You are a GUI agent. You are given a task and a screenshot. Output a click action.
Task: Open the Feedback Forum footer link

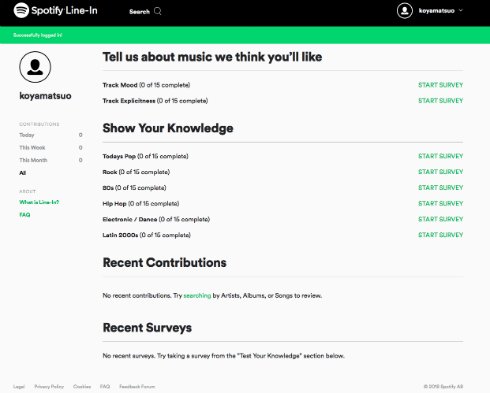coord(137,387)
